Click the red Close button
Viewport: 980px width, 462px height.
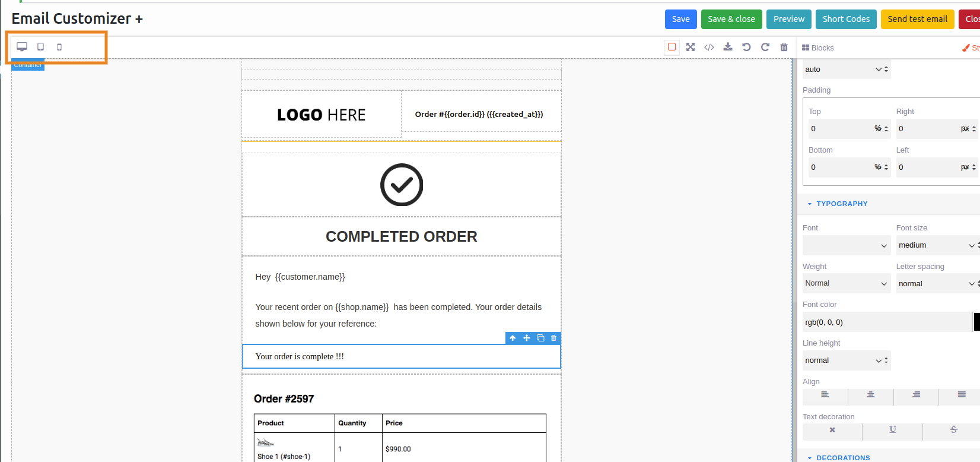click(x=969, y=19)
